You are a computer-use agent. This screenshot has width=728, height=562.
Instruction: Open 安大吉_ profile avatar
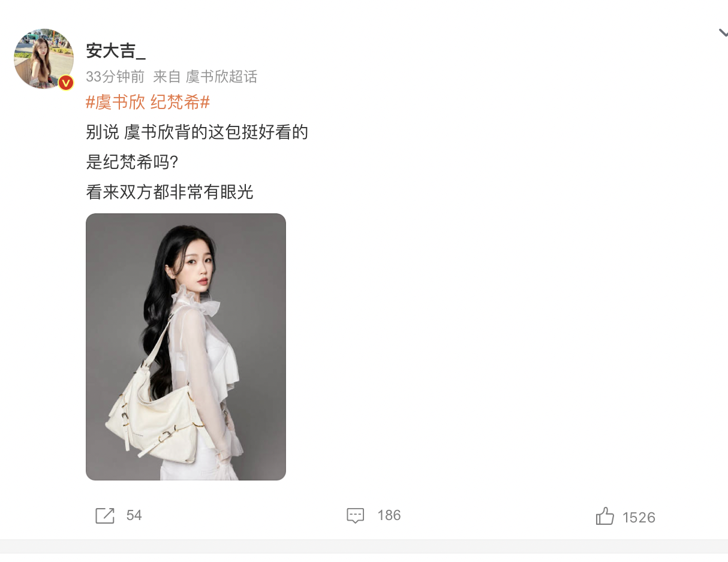[44, 58]
